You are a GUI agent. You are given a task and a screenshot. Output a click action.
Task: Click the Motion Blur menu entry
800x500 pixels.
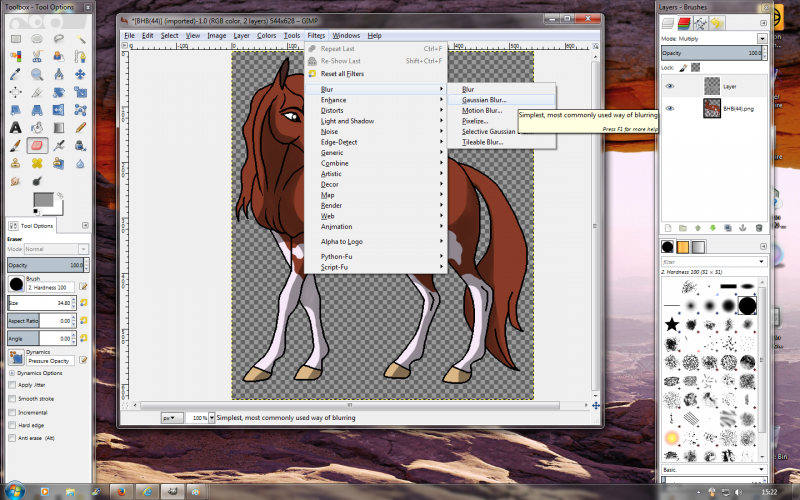482,110
